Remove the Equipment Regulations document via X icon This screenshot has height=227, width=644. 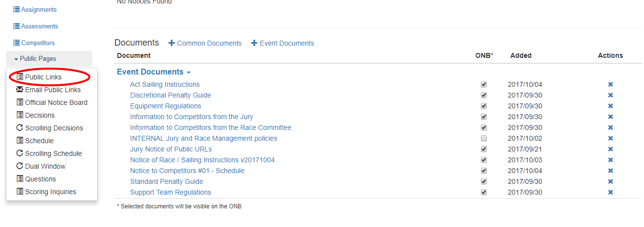click(x=611, y=106)
